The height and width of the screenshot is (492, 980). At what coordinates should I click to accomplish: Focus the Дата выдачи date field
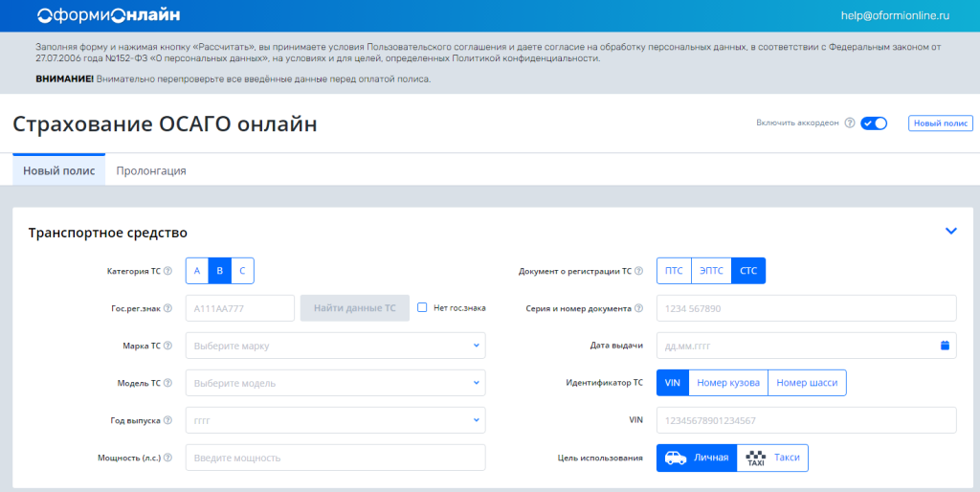(806, 346)
